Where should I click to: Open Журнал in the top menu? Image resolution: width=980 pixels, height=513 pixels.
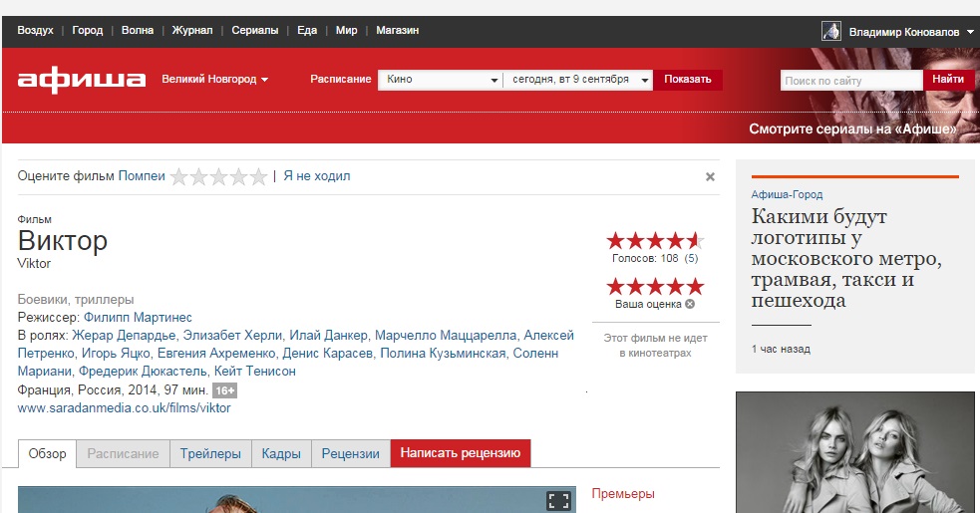click(192, 30)
